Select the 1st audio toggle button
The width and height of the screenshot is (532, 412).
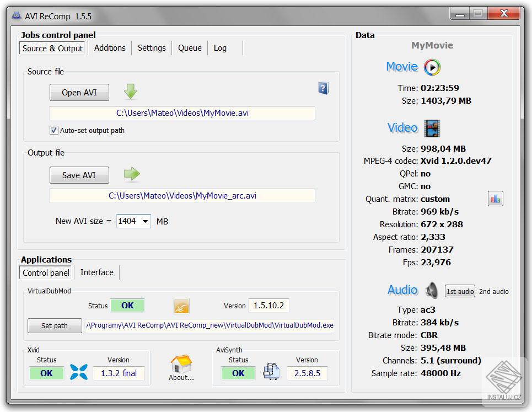460,291
